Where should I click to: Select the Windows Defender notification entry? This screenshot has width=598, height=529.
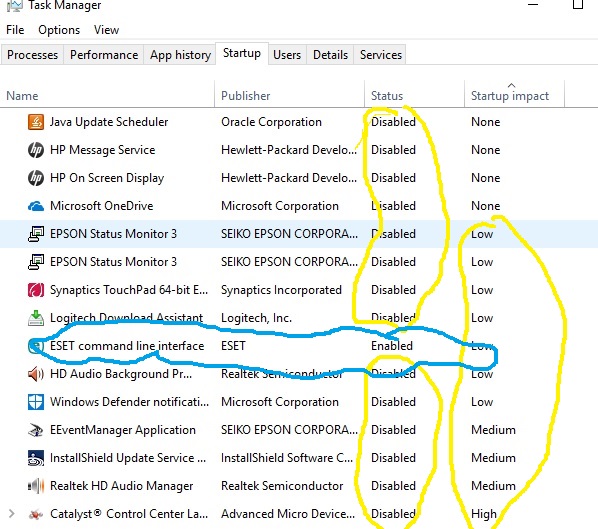tap(299, 402)
